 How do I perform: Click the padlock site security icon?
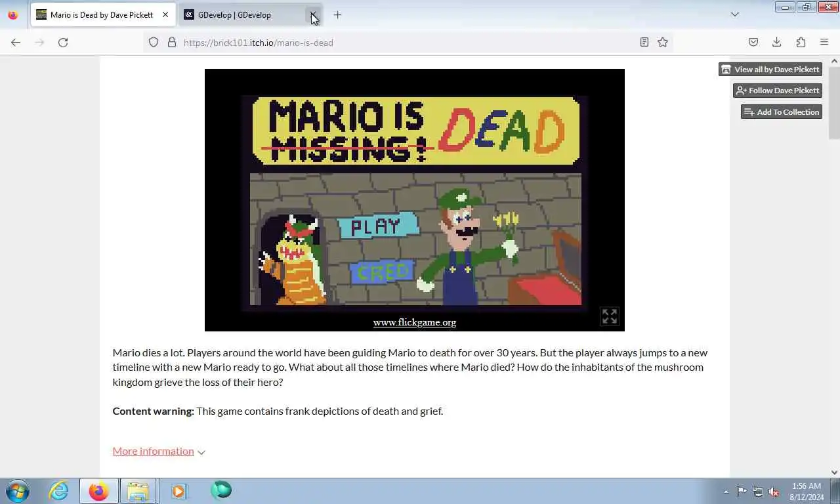[x=172, y=43]
